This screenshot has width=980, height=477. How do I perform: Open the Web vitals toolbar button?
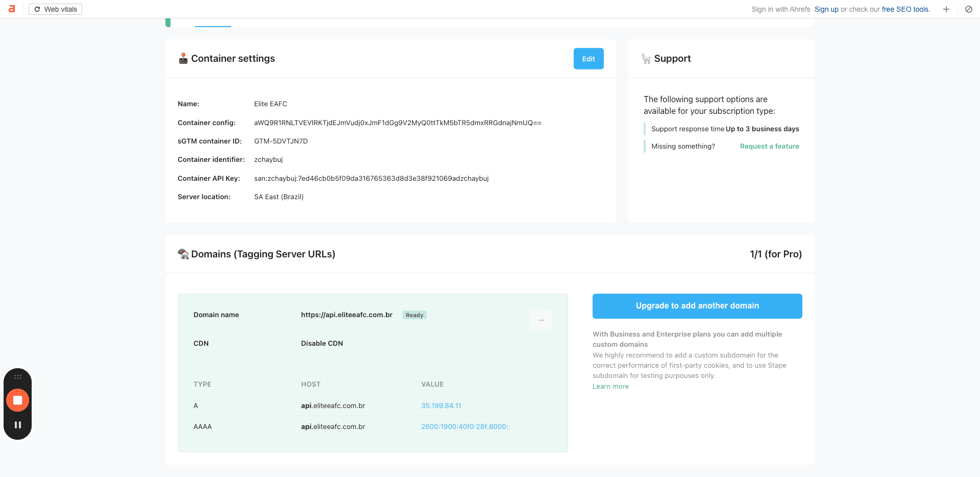[x=56, y=9]
